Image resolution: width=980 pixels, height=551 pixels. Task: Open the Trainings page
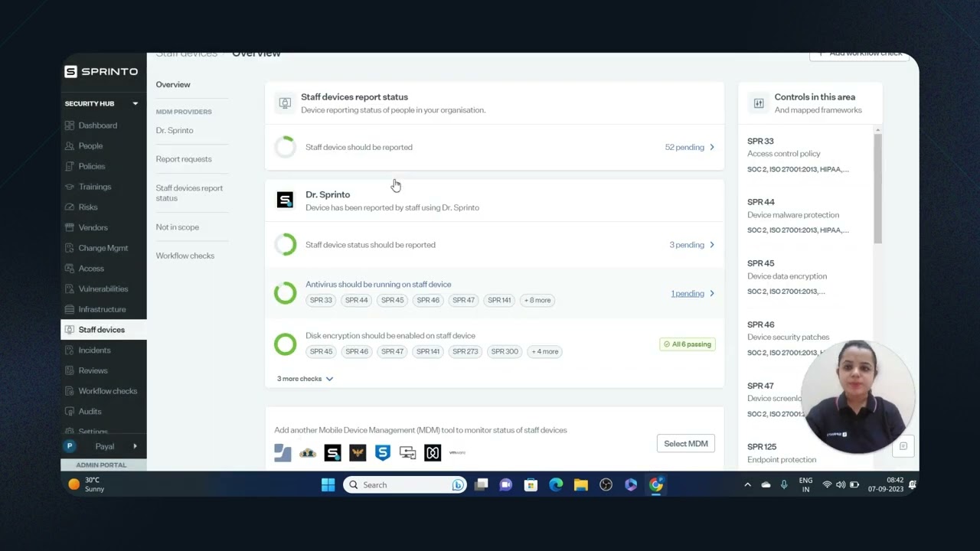point(94,187)
